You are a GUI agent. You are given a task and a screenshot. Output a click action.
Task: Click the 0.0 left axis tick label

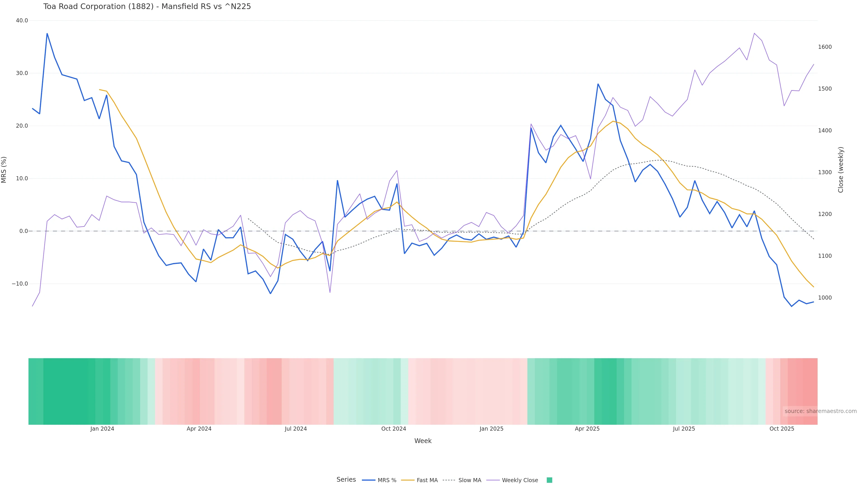24,231
